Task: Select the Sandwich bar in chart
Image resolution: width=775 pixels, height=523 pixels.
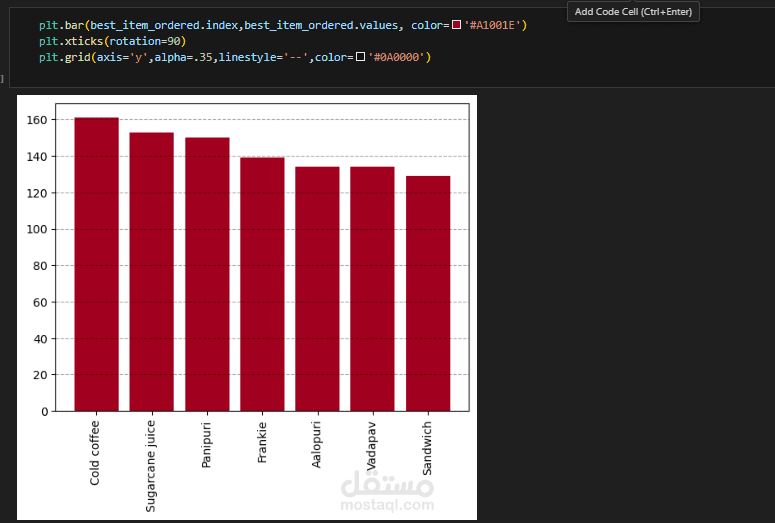Action: click(x=428, y=294)
